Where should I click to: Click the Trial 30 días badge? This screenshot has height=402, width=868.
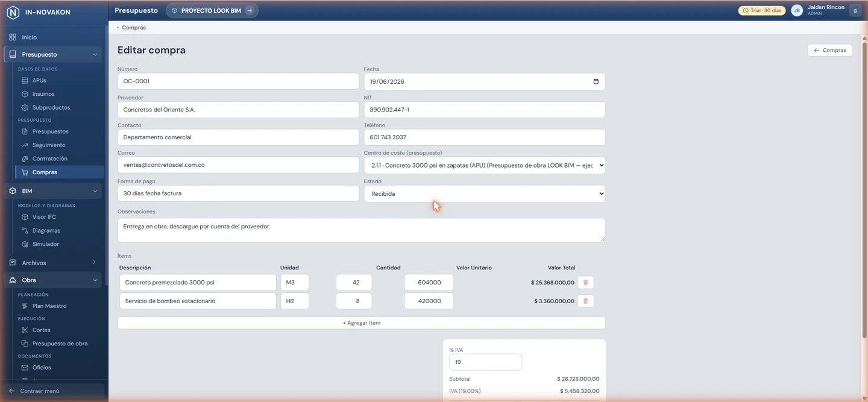pos(762,11)
